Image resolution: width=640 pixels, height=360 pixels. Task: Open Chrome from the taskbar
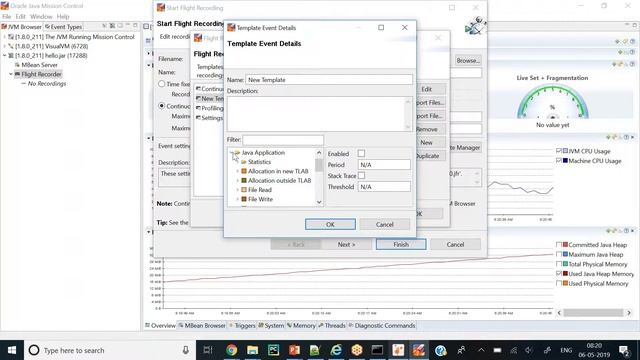click(x=231, y=350)
